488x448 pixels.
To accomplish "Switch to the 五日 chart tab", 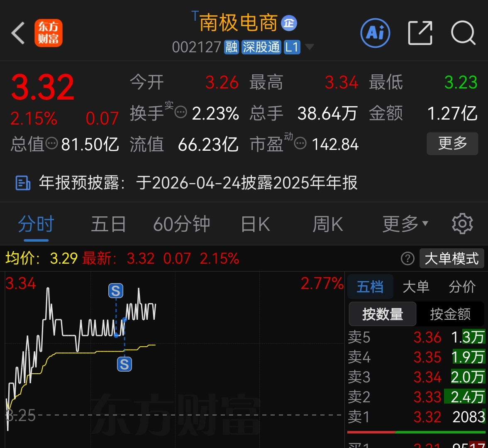I will (x=109, y=224).
